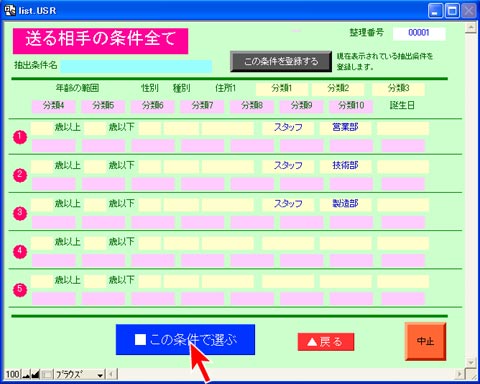The width and height of the screenshot is (480, 384).
Task: Click the 整理番号 field showing 00001
Action: [x=419, y=33]
